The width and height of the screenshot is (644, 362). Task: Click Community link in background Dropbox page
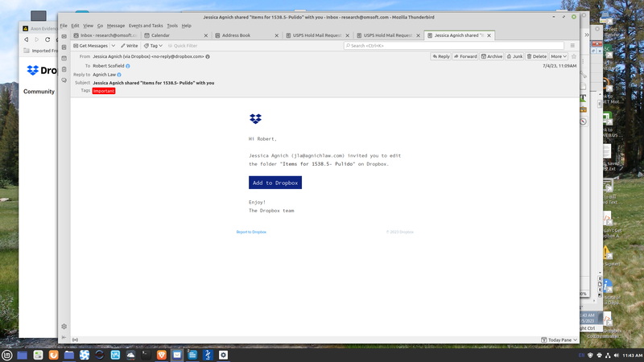click(x=39, y=92)
